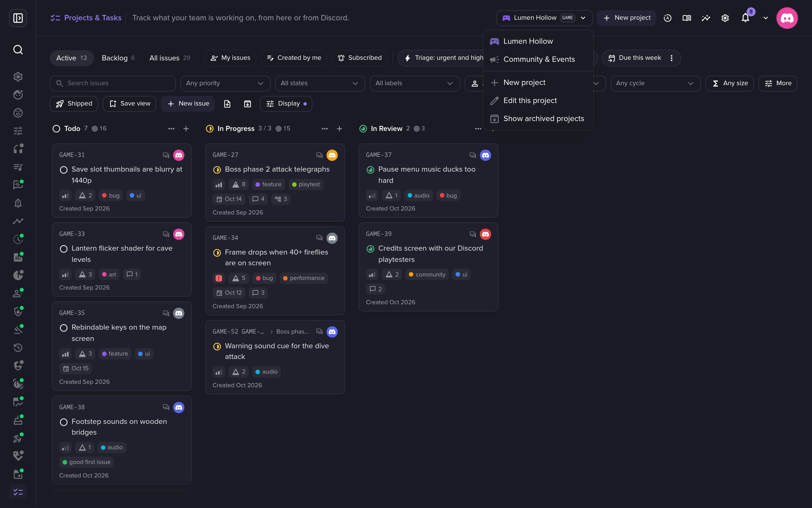Open the All states dropdown

tap(320, 83)
